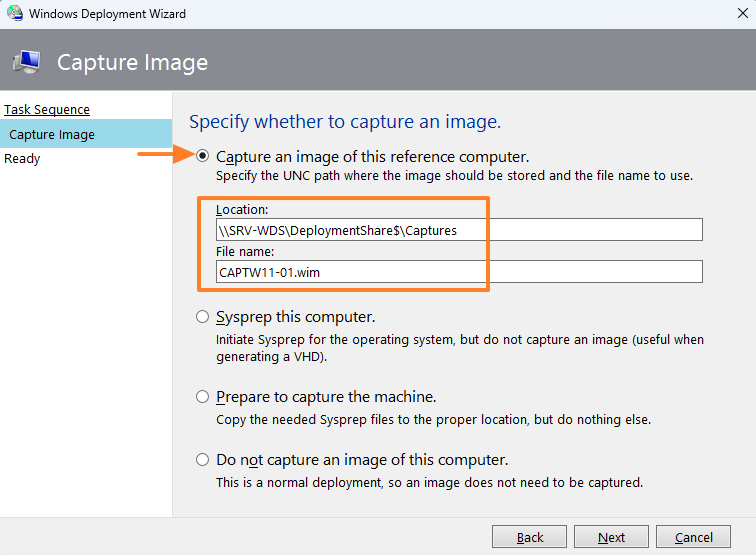Proceed with the Next button
The image size is (756, 555).
click(x=611, y=537)
